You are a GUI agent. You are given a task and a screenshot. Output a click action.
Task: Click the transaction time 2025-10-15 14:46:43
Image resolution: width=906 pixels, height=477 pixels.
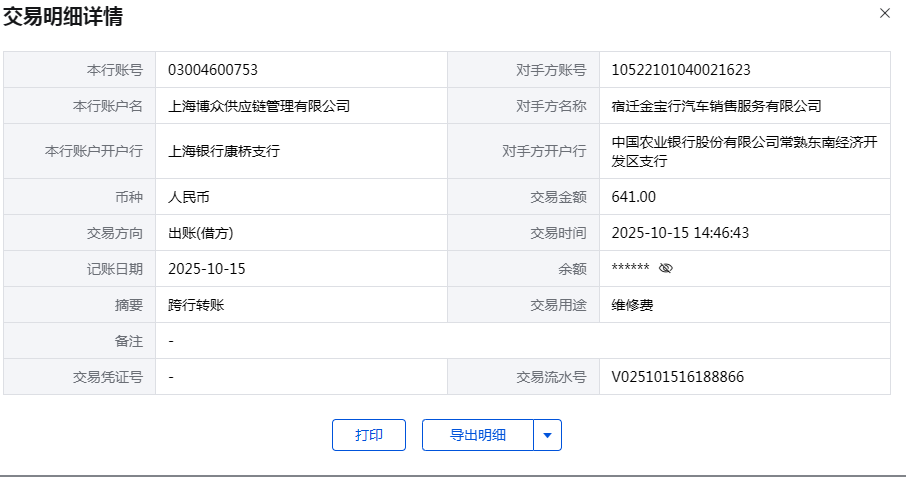point(680,233)
